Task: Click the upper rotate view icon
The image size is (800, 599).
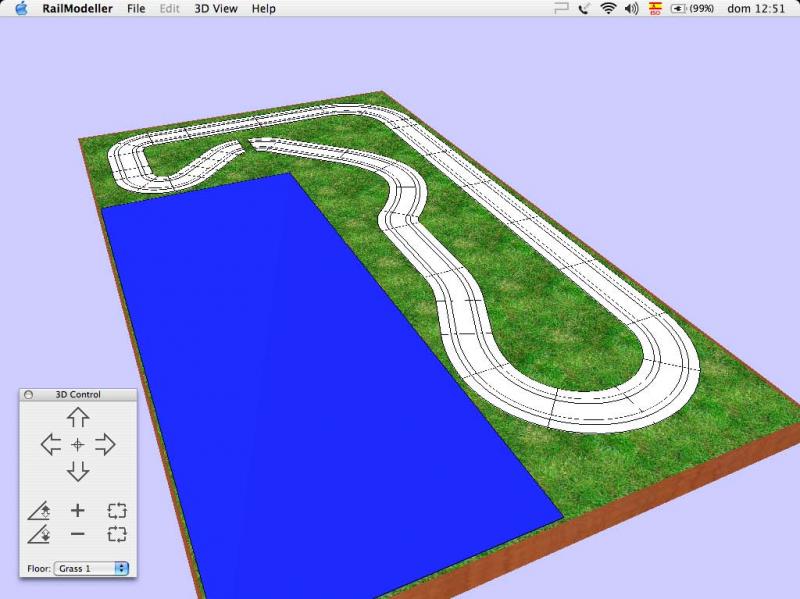Action: tap(117, 510)
